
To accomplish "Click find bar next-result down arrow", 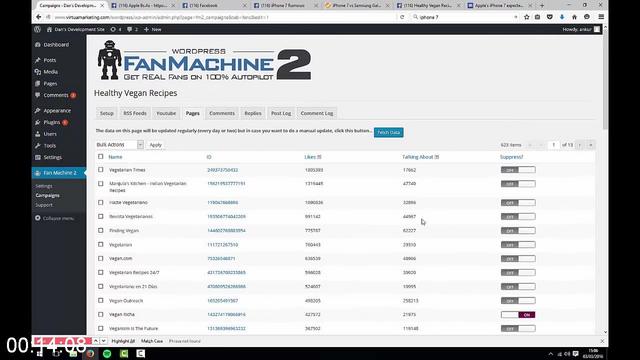I will click(x=104, y=341).
